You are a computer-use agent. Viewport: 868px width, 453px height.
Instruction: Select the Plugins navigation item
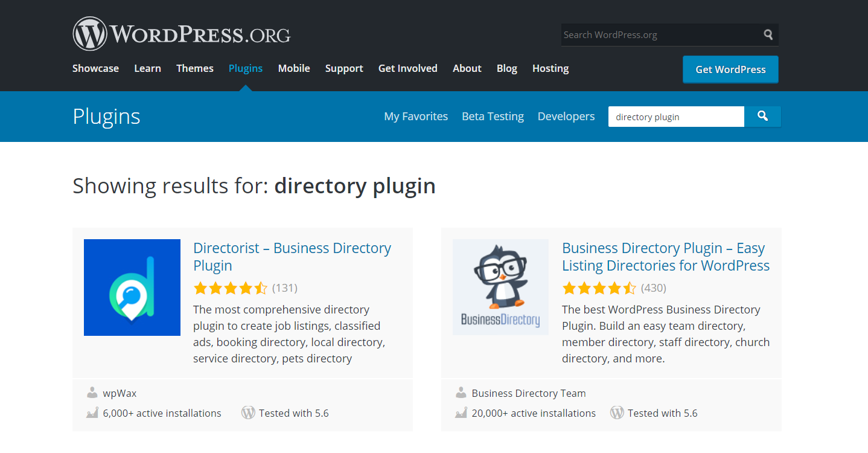246,68
